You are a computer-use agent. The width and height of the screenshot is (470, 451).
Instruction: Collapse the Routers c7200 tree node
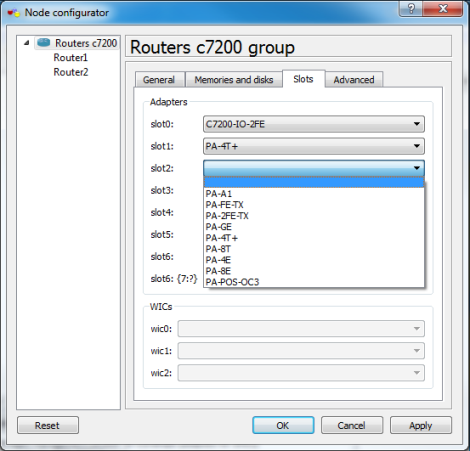27,43
